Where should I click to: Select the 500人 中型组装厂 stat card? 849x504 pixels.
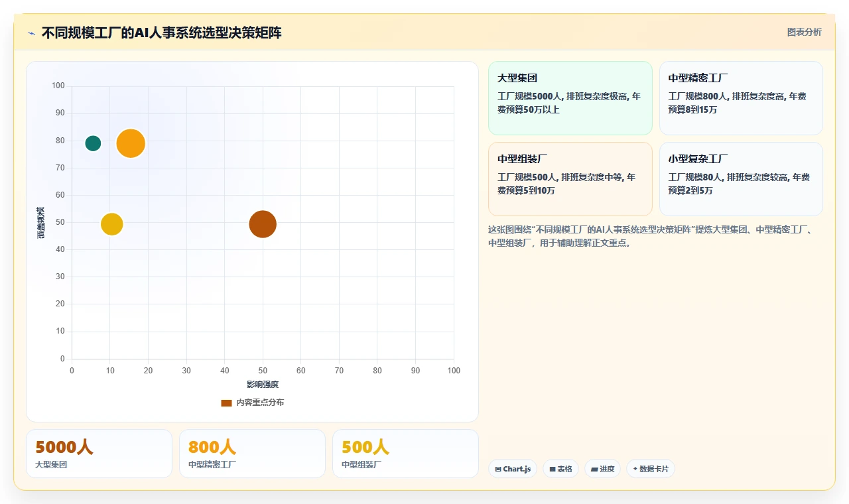pyautogui.click(x=405, y=454)
